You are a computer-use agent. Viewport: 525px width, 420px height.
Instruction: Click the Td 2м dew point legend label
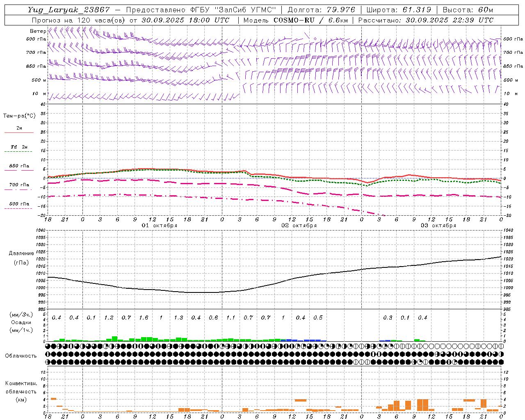click(x=19, y=147)
